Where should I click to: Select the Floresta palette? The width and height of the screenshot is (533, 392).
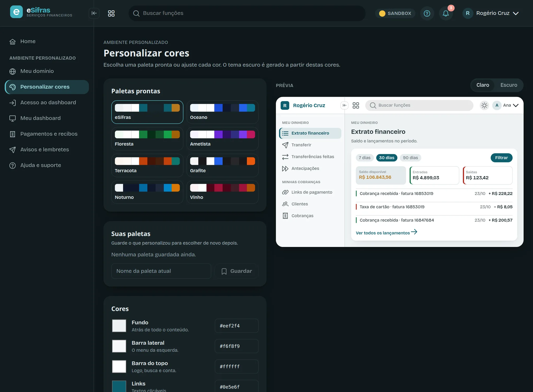pyautogui.click(x=147, y=139)
